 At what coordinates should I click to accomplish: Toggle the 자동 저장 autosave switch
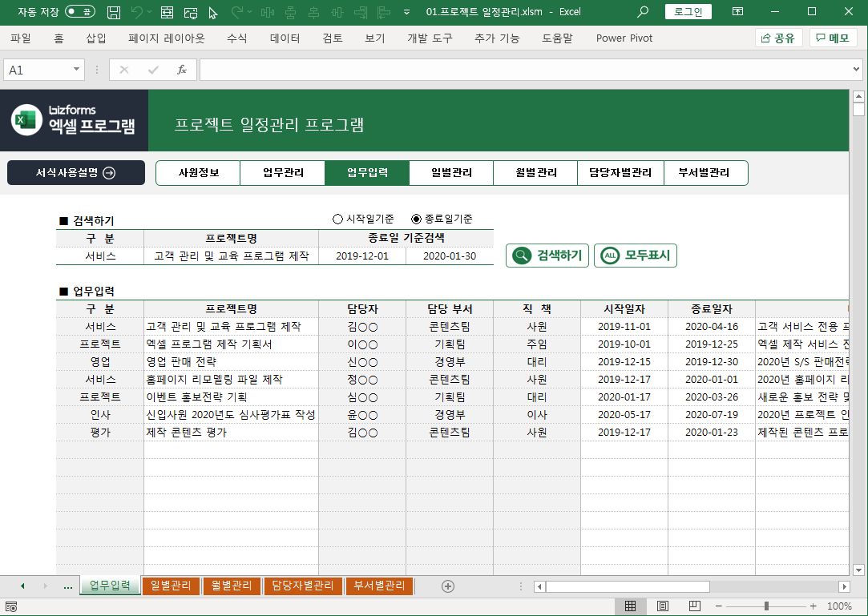coord(79,12)
